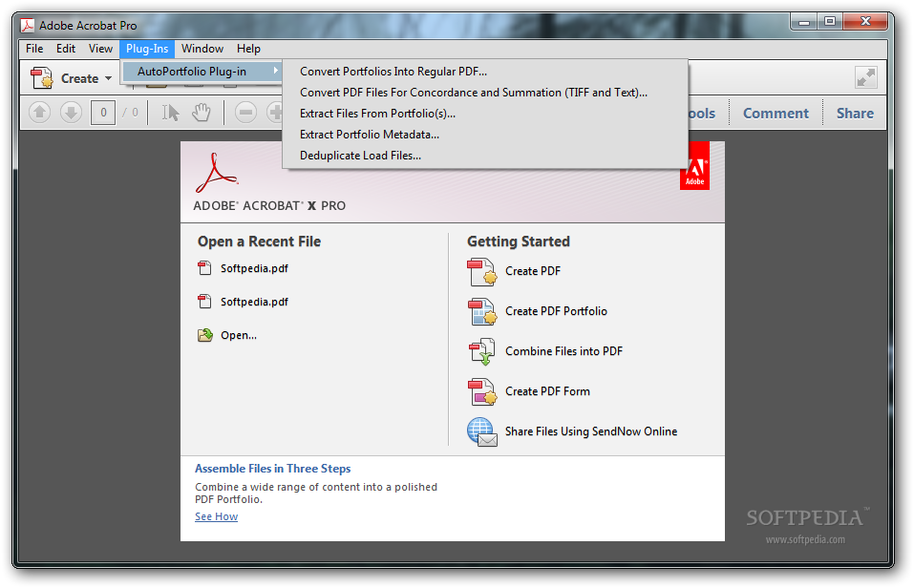914x588 pixels.
Task: Click Create PDF Form link
Action: 547,391
